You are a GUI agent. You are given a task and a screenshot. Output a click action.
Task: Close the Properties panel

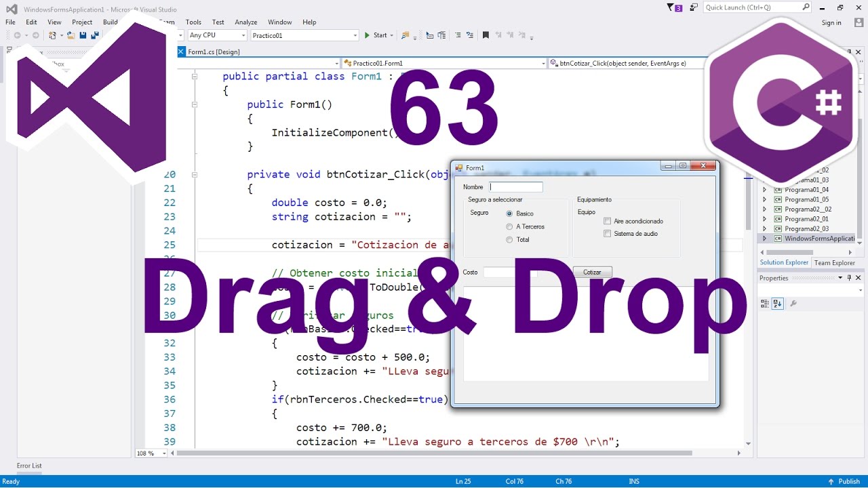click(x=858, y=278)
